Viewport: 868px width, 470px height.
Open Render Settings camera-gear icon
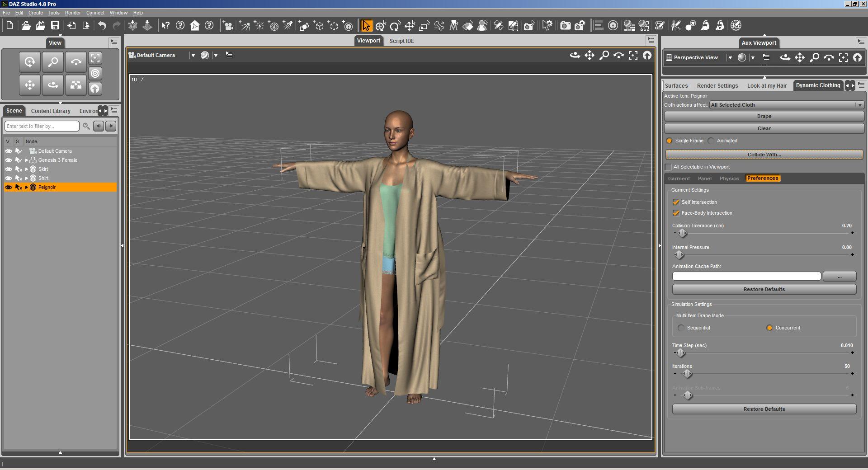click(x=580, y=26)
